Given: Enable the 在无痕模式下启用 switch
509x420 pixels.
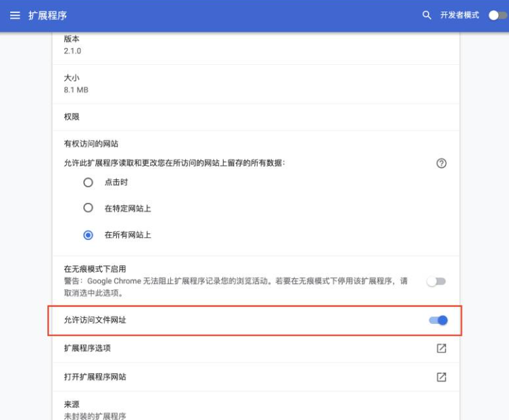Looking at the screenshot, I should click(x=437, y=281).
